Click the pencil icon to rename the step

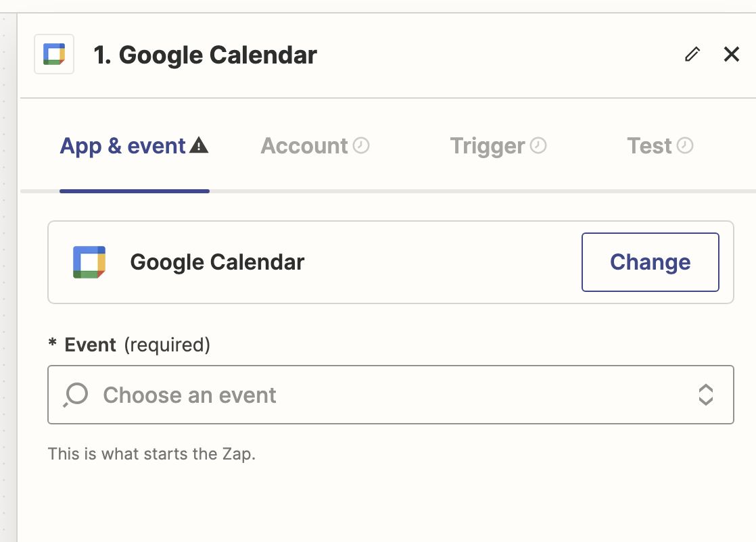(x=691, y=53)
